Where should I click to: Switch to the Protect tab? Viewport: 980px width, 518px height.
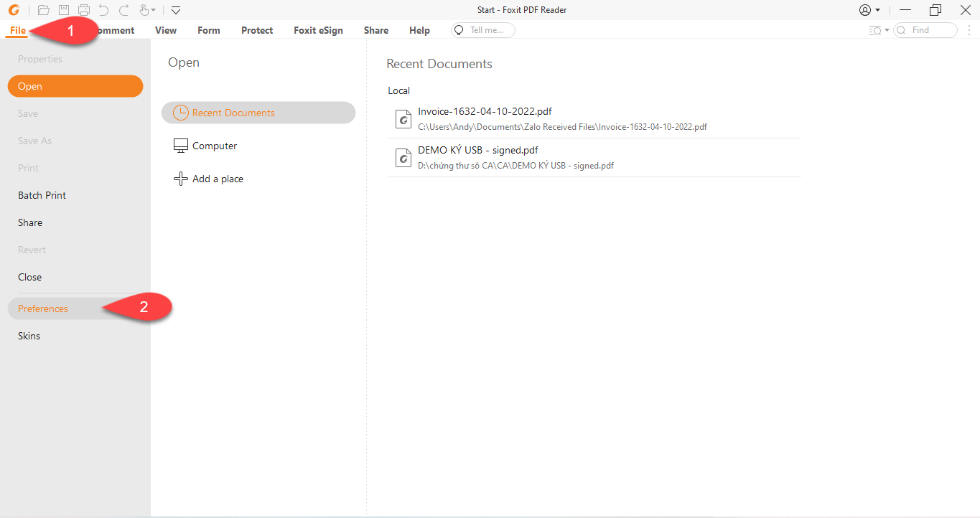[x=257, y=30]
